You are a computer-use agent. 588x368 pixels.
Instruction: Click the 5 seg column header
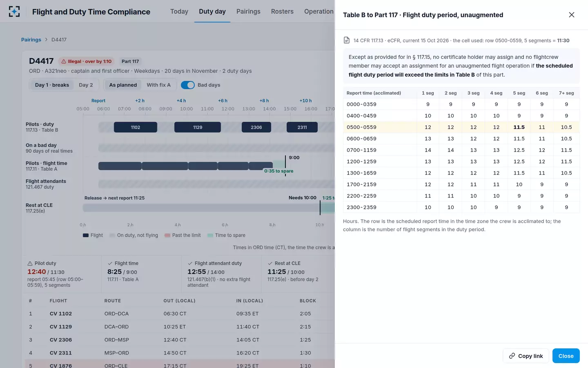(x=519, y=93)
